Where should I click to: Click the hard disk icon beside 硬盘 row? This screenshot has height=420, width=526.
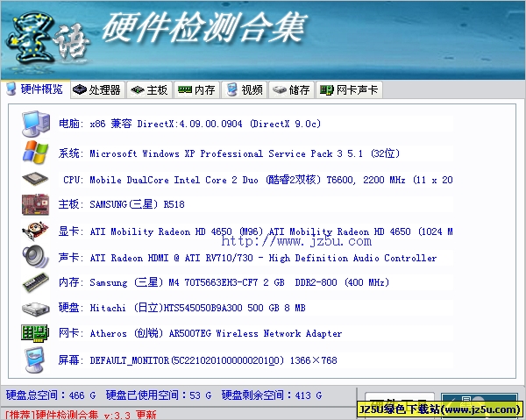(x=36, y=308)
